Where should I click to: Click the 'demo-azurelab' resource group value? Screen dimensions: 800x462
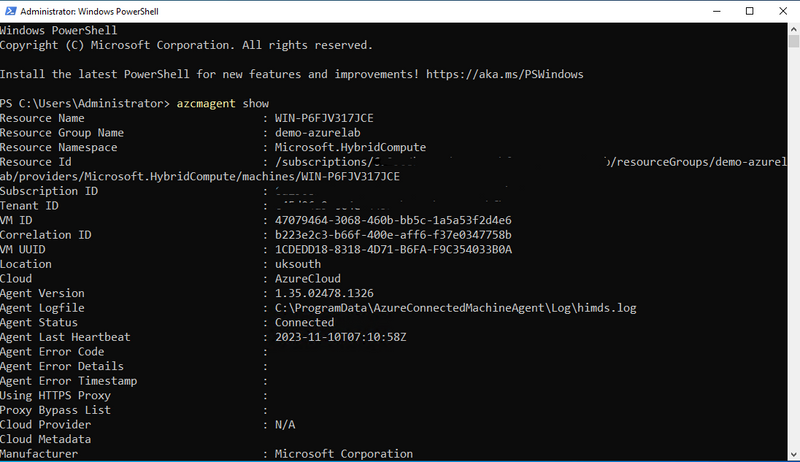pos(318,133)
